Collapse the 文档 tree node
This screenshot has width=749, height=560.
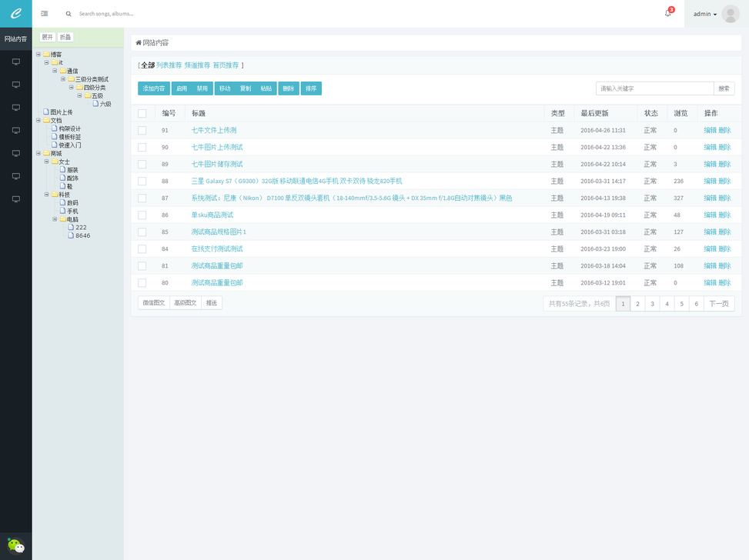(x=38, y=120)
